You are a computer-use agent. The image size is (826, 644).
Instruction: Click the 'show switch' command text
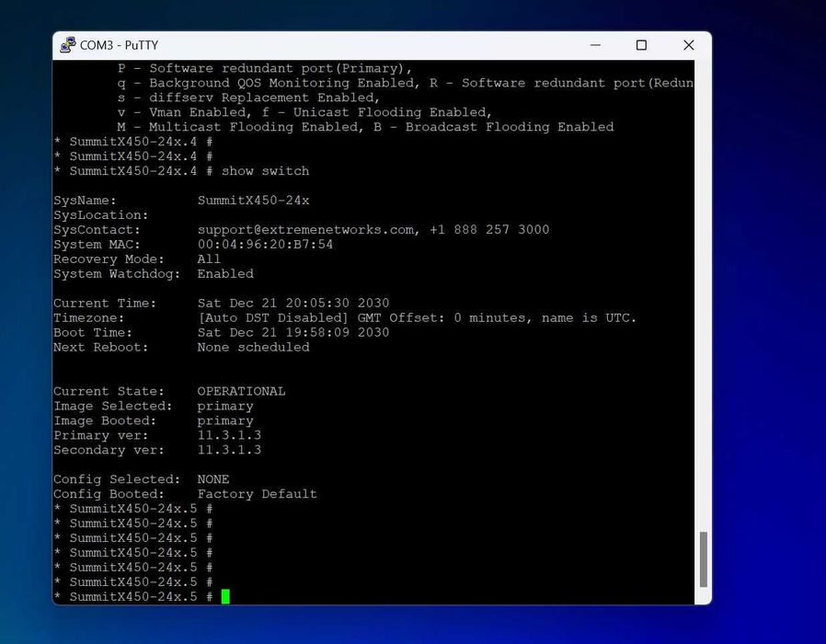pos(266,171)
